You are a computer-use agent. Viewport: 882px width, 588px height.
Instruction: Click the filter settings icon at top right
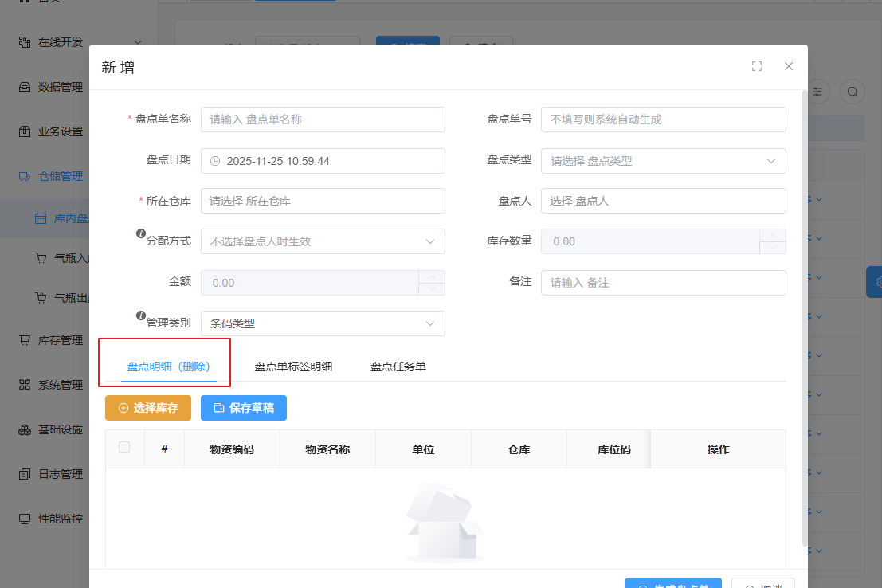pyautogui.click(x=818, y=92)
